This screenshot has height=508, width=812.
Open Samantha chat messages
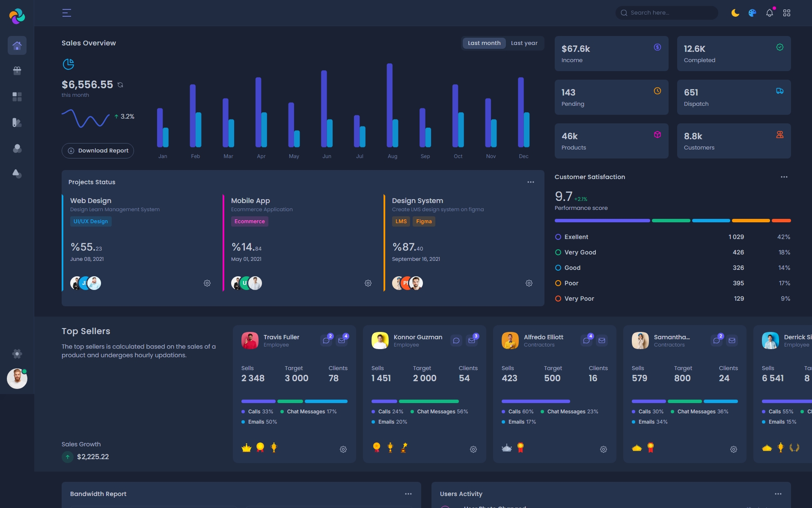point(717,340)
